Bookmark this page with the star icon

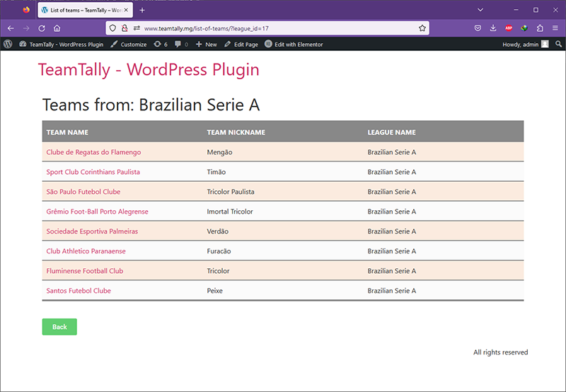tap(422, 28)
